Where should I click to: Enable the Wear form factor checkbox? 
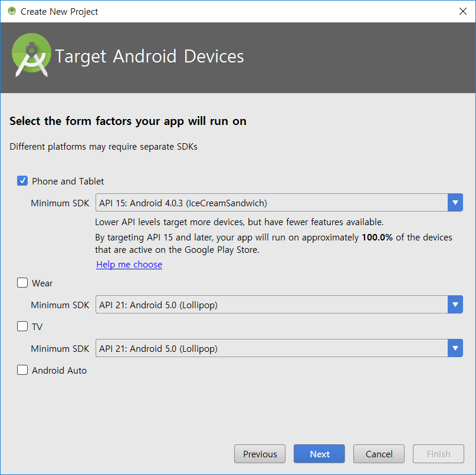click(22, 283)
